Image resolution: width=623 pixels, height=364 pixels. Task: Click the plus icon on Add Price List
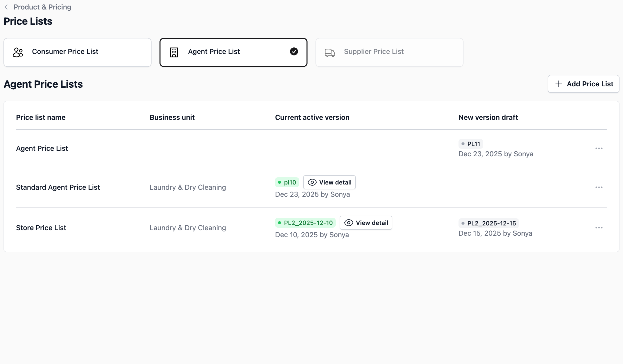click(558, 84)
